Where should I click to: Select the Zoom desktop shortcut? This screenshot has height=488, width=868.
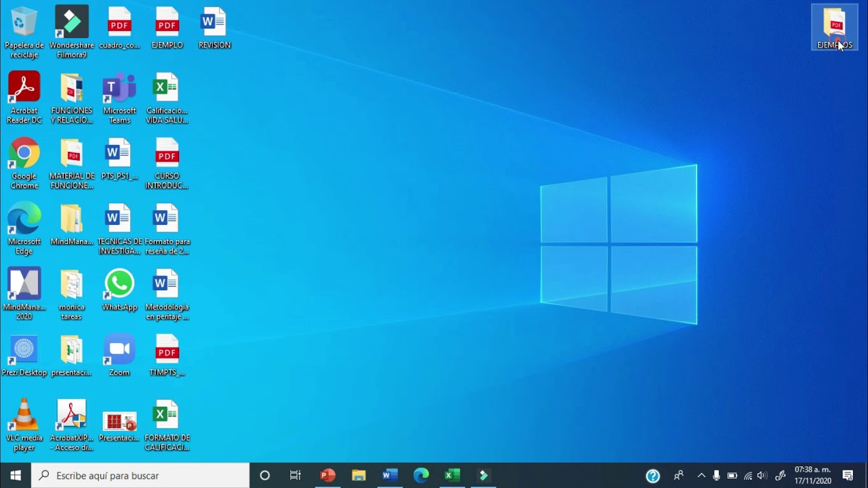[119, 356]
